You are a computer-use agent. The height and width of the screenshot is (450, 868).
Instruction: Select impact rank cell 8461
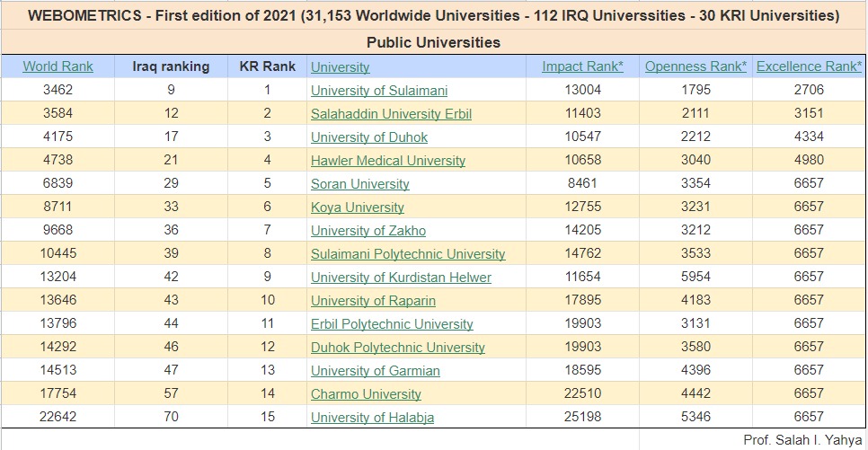tap(582, 182)
